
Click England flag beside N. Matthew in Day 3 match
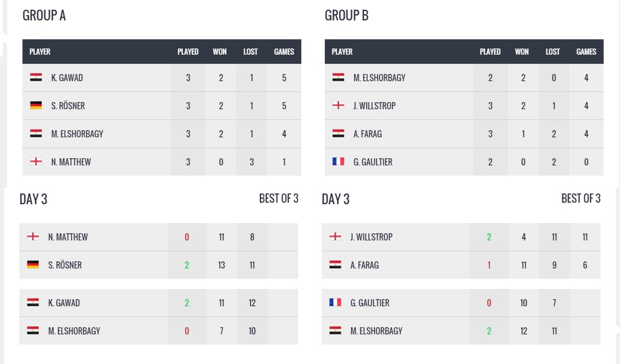[x=33, y=237]
